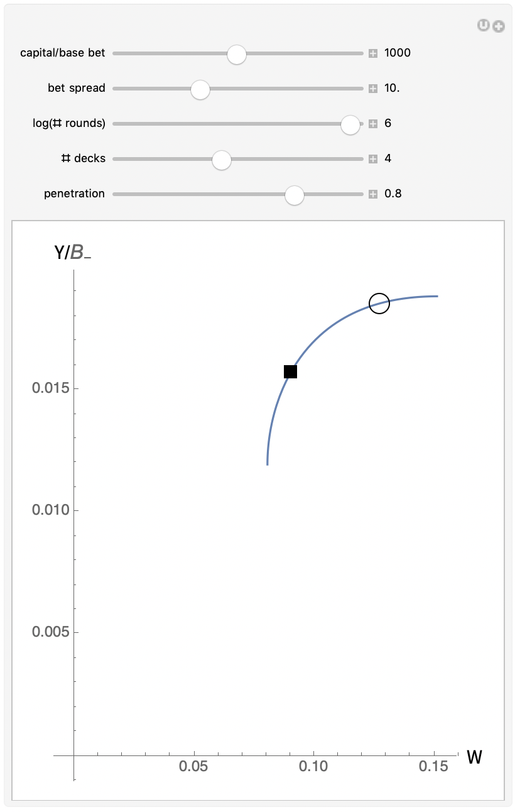Click the capital/base bet slider thumb
Viewport: 515px width, 812px height.
click(x=237, y=55)
